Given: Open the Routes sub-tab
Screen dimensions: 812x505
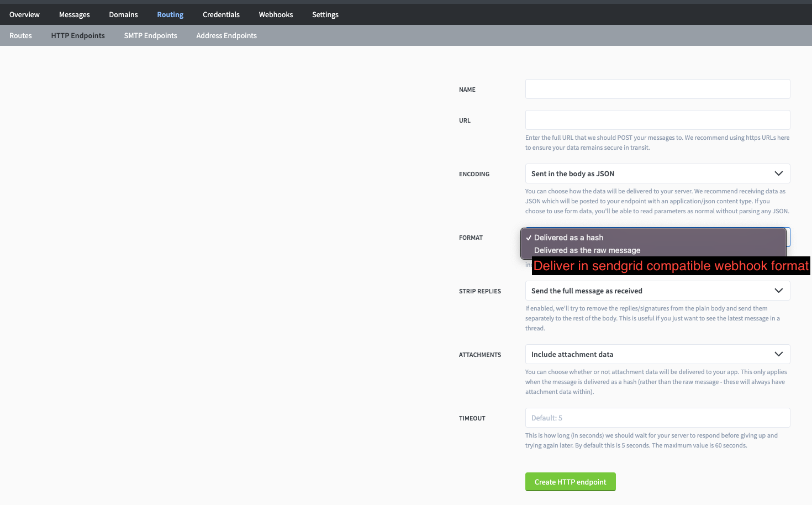Looking at the screenshot, I should (x=20, y=35).
